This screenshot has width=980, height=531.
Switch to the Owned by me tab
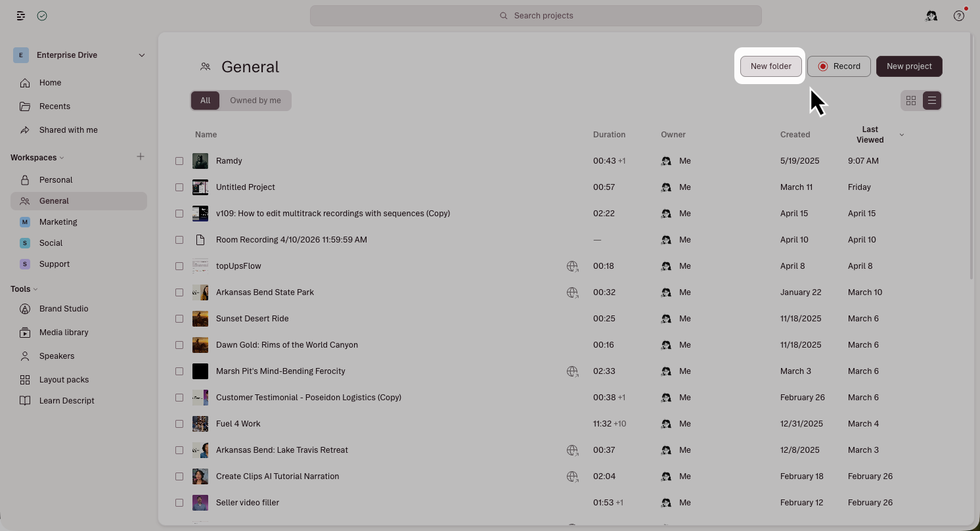click(256, 100)
